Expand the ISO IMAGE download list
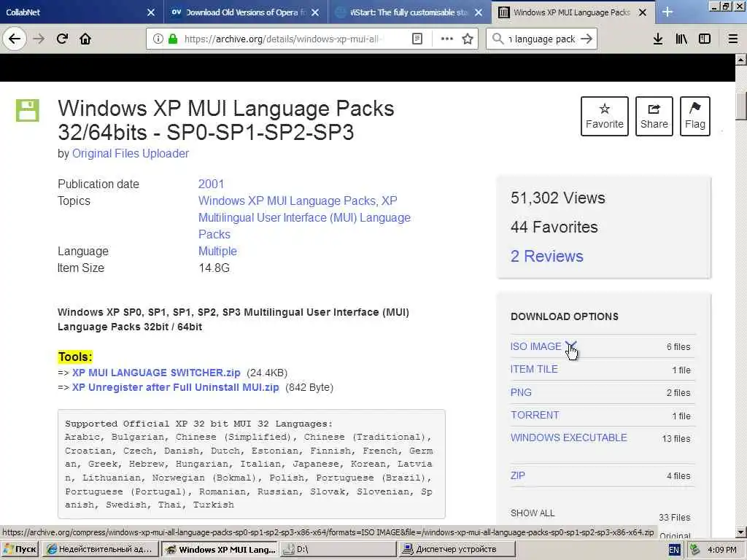The image size is (747, 560). 570,345
